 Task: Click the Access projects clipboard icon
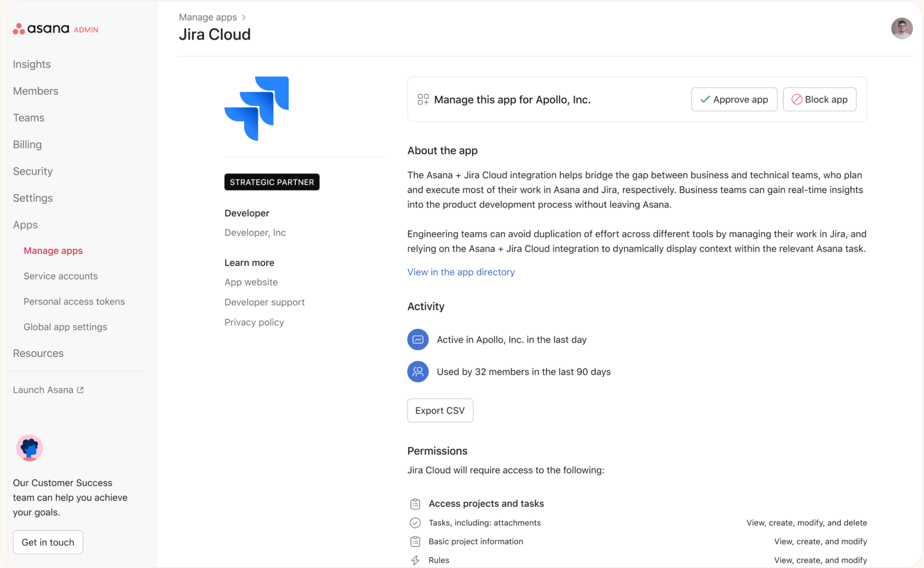415,504
